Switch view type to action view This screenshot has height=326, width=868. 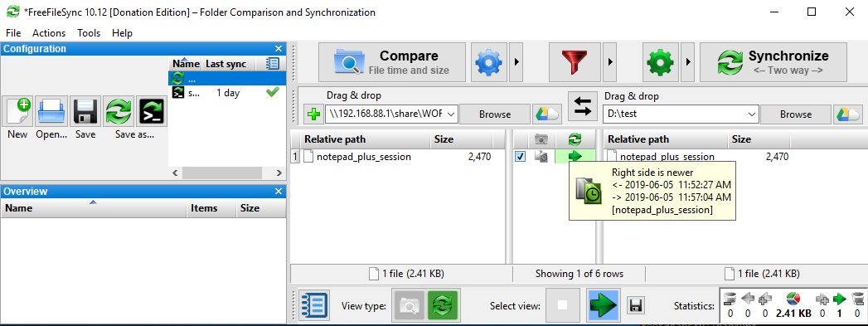click(443, 305)
